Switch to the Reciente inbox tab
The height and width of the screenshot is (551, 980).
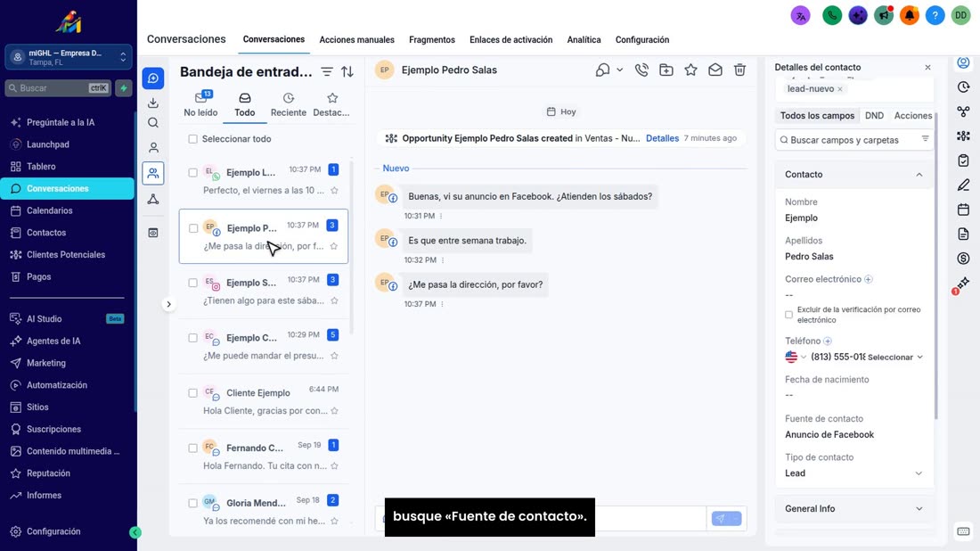(288, 104)
